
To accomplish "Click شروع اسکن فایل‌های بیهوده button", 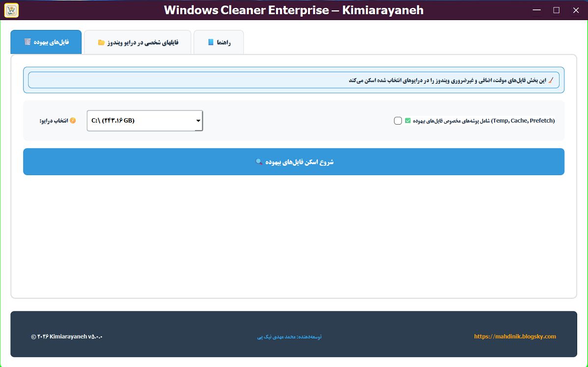I will [294, 162].
